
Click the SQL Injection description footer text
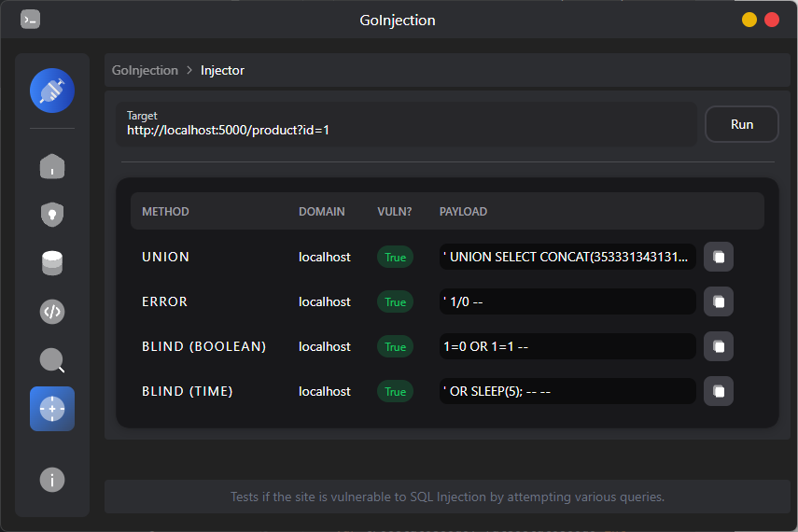[x=447, y=497]
